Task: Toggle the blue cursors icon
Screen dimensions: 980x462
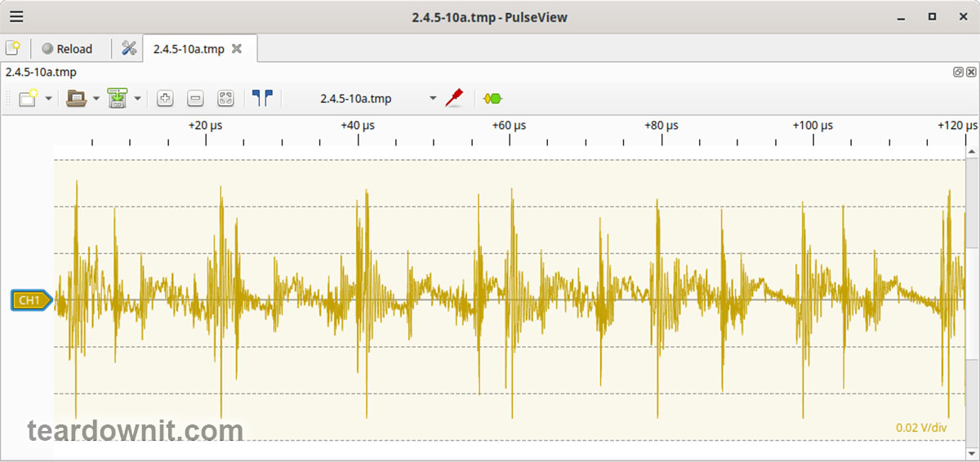Action: pyautogui.click(x=261, y=98)
